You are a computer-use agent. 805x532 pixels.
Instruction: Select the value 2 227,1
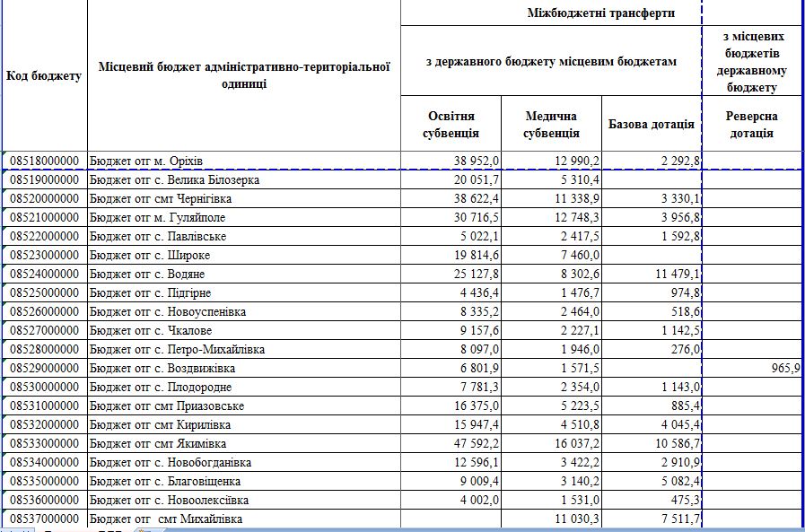click(x=551, y=330)
